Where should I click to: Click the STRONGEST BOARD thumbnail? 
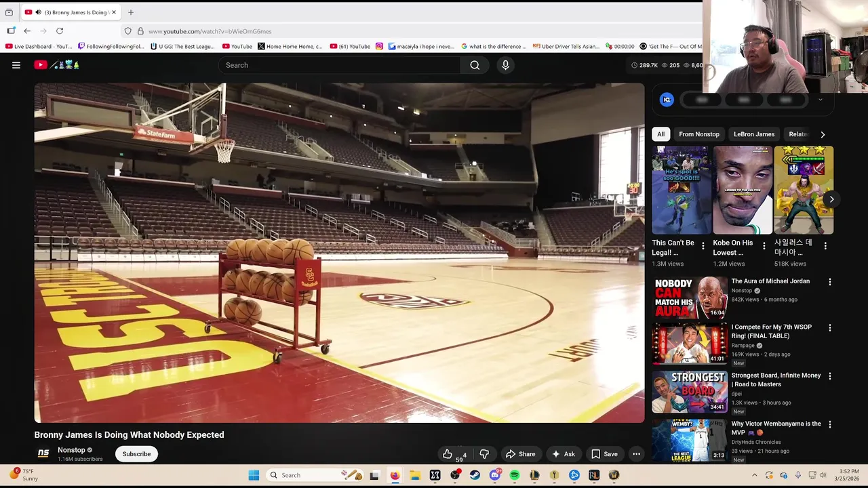point(690,392)
